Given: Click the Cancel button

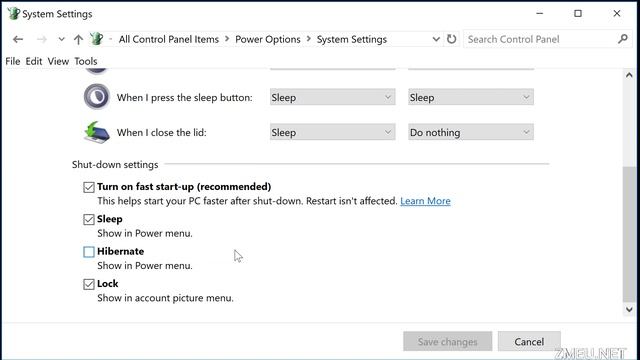Looking at the screenshot, I should coord(529,341).
